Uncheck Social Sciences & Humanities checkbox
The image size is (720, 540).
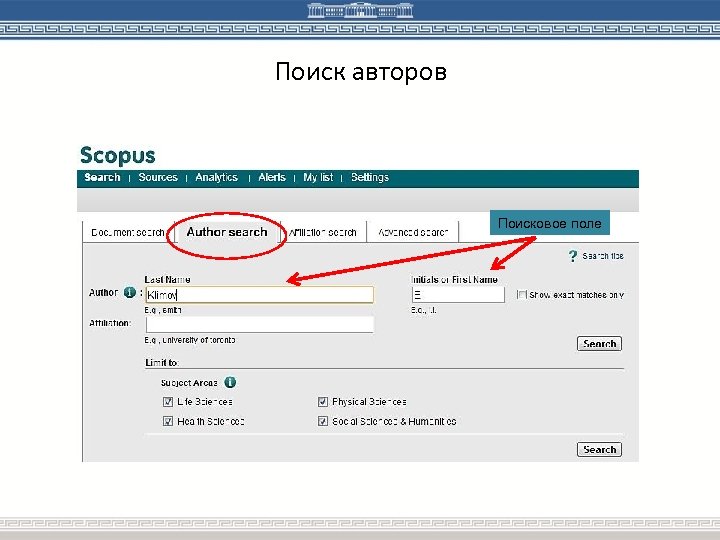(323, 421)
